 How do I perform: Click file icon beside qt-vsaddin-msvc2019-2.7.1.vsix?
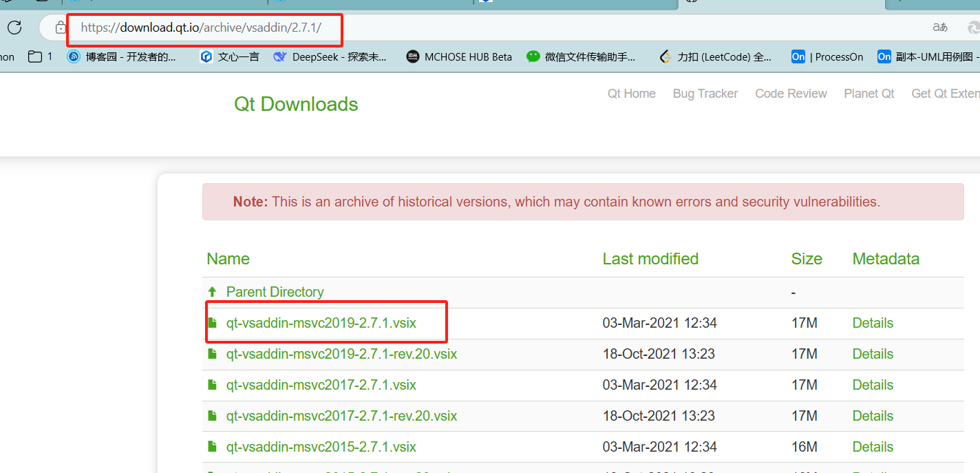pyautogui.click(x=213, y=322)
